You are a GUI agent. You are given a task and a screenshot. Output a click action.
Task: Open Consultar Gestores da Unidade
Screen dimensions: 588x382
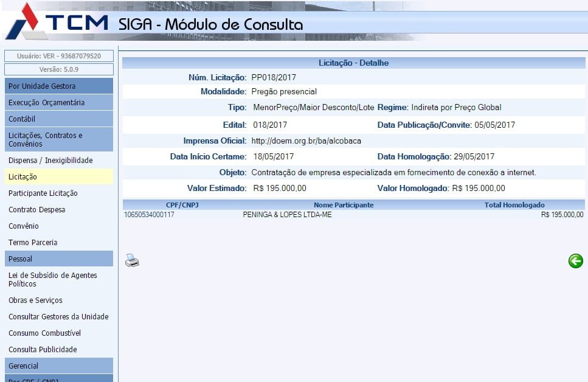58,317
